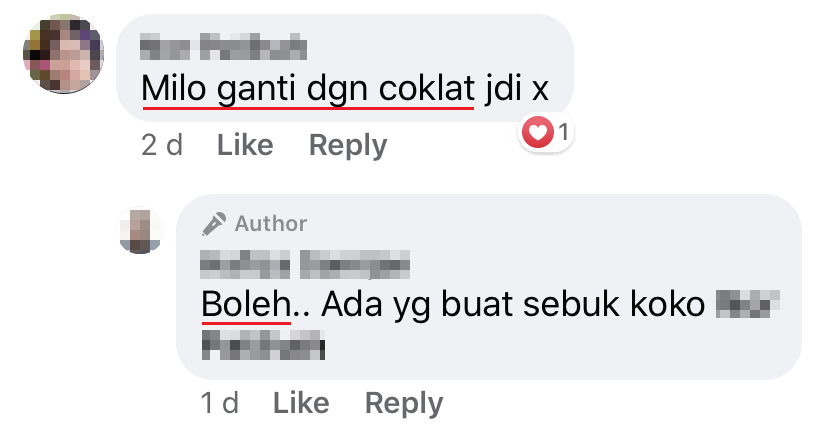
Task: Reply to the "Milo ganti dgn coklat" comment
Action: [x=348, y=146]
